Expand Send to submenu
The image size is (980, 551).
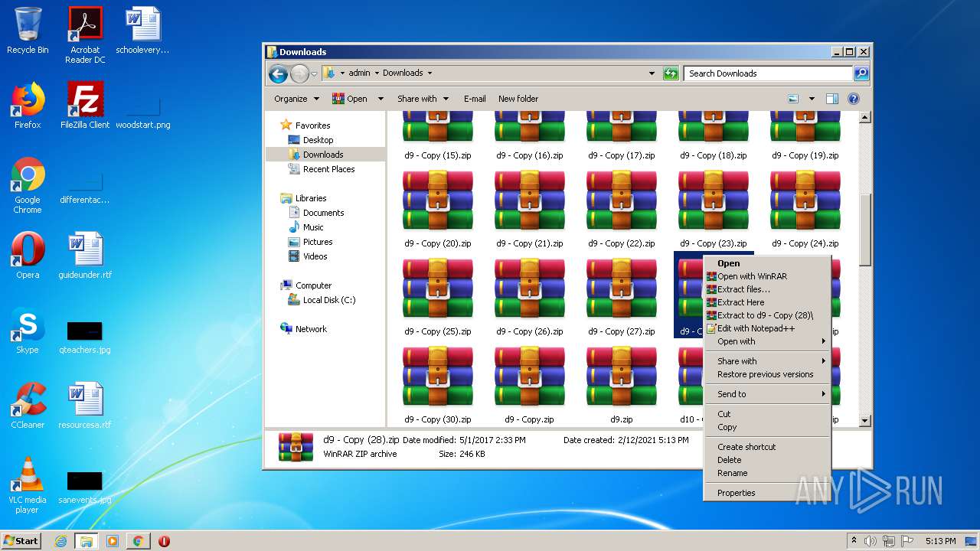coord(767,394)
